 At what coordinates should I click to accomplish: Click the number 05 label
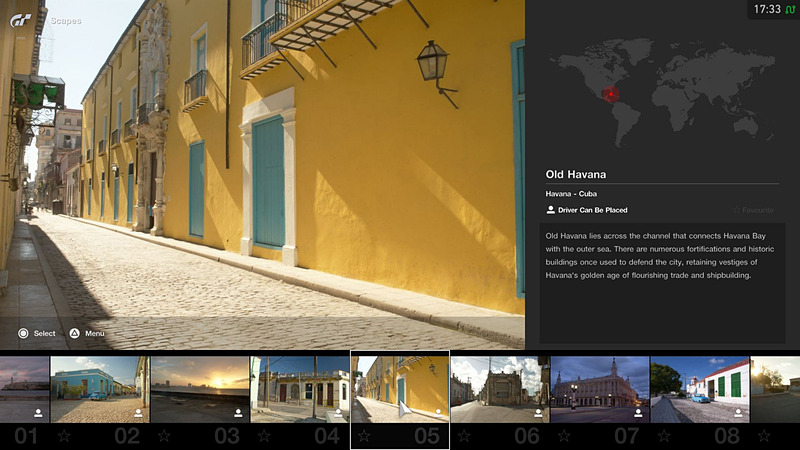pos(427,436)
